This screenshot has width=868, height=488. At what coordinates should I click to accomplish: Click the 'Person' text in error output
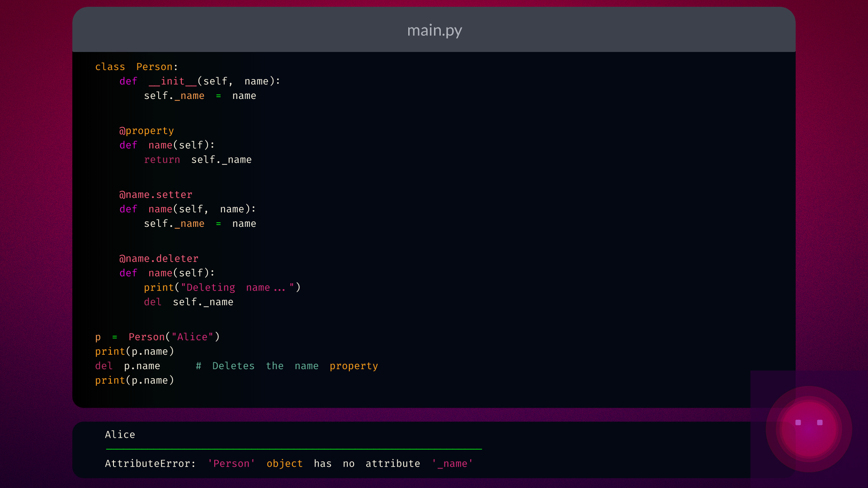(x=231, y=464)
